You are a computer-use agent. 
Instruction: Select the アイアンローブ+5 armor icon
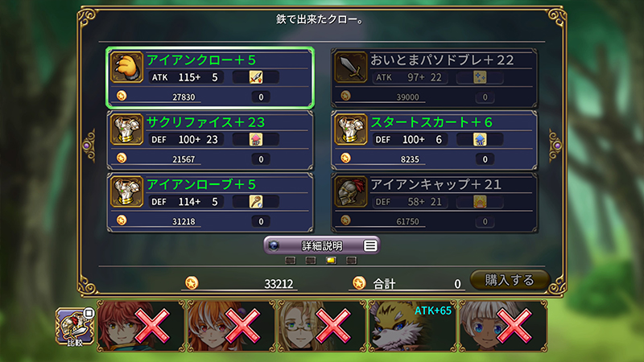click(x=126, y=191)
